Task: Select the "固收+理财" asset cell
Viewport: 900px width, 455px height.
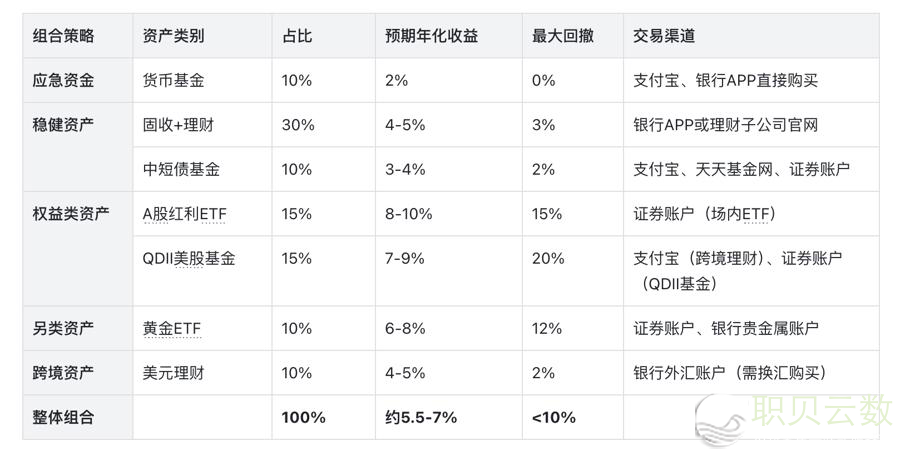Action: tap(178, 125)
